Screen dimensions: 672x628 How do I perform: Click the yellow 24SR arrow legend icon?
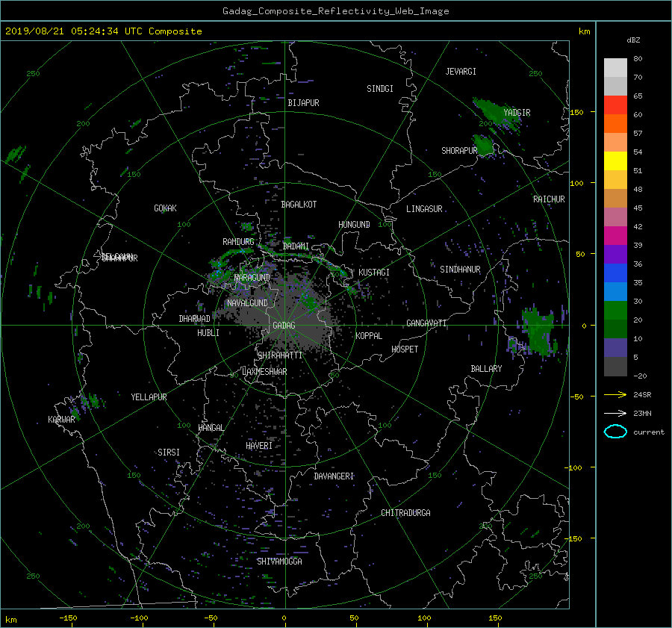click(615, 394)
